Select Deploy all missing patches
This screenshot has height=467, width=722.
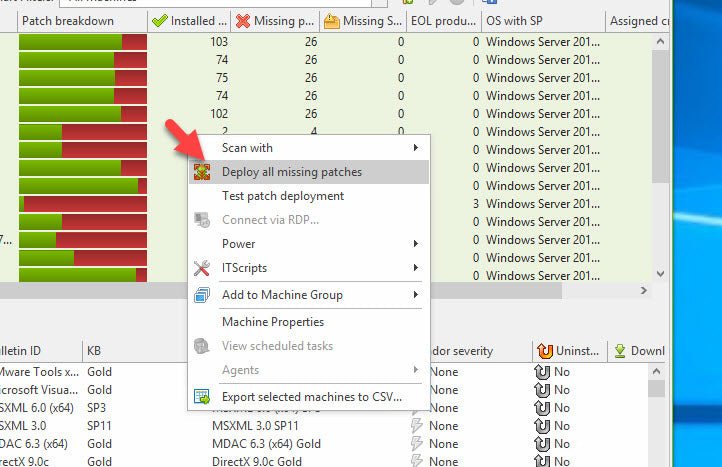(x=309, y=172)
